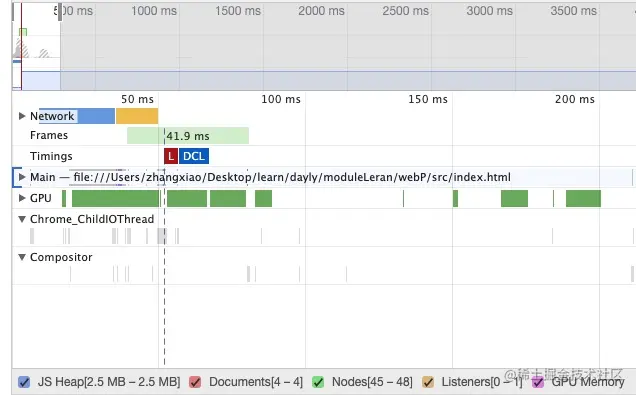Toggle the Listeners checkbox
This screenshot has height=395, width=636.
[x=428, y=382]
